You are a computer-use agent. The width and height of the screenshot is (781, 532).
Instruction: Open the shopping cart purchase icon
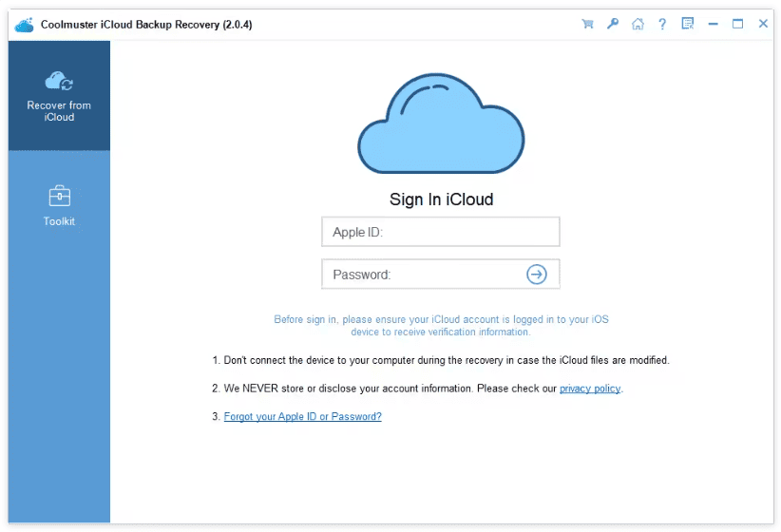(587, 24)
